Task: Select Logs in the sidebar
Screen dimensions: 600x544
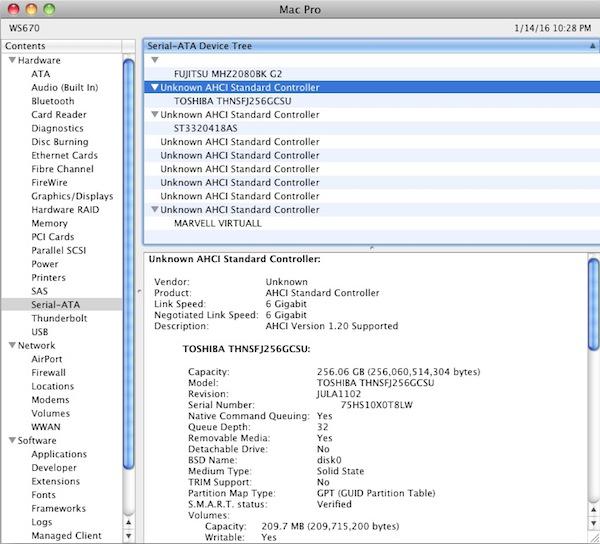Action: click(42, 522)
